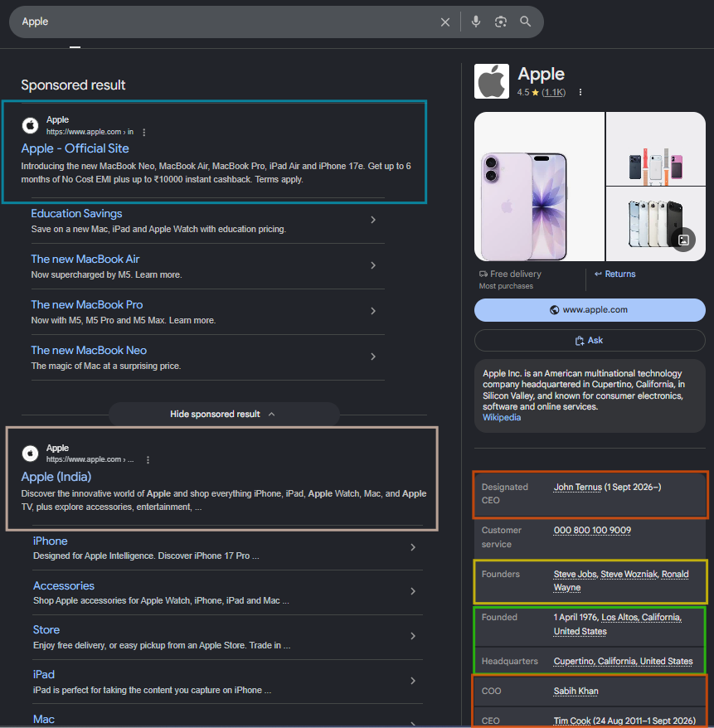Image resolution: width=714 pixels, height=728 pixels.
Task: Expand the iPhone sitelink chevron
Action: 413,547
